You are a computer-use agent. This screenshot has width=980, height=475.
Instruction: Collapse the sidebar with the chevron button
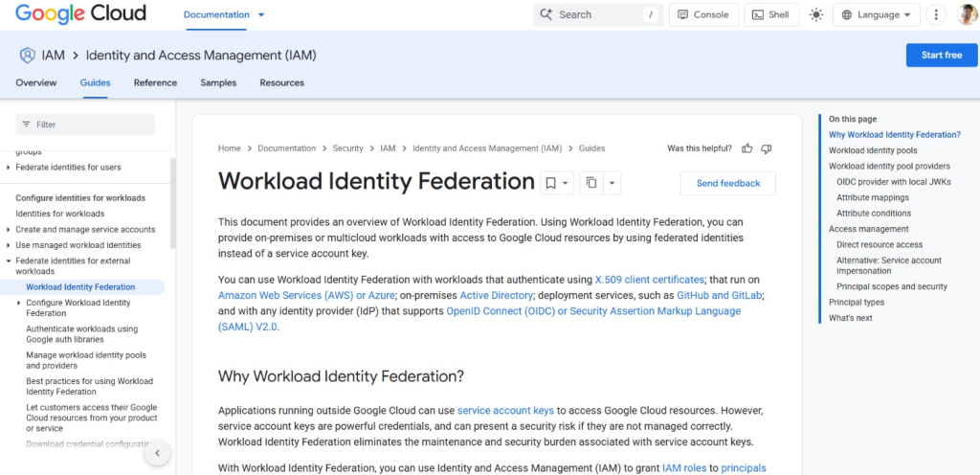tap(158, 453)
